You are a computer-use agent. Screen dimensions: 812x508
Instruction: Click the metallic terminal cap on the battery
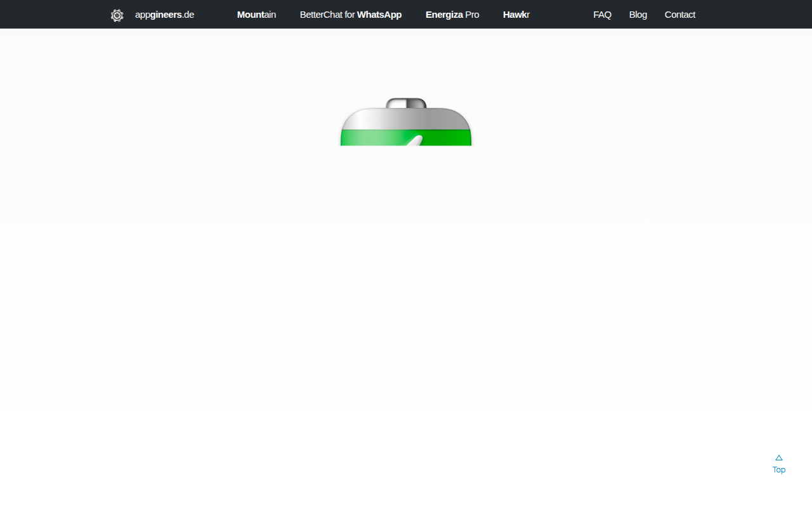(x=406, y=103)
